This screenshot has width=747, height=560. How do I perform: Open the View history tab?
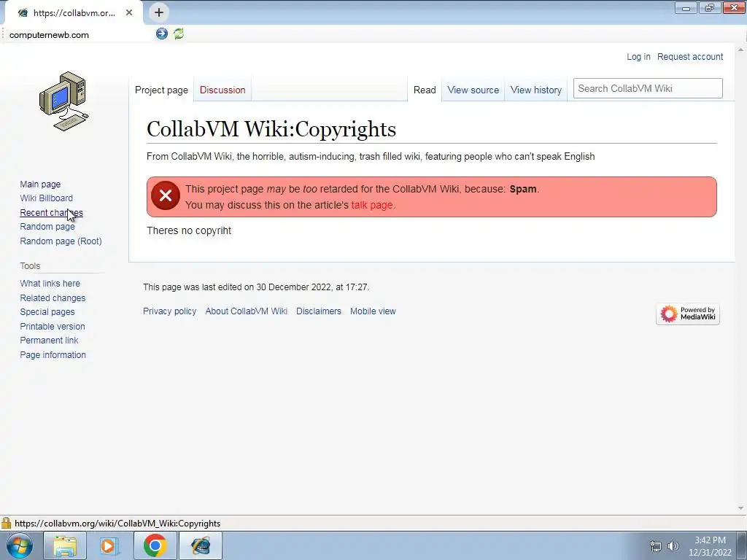(x=536, y=90)
